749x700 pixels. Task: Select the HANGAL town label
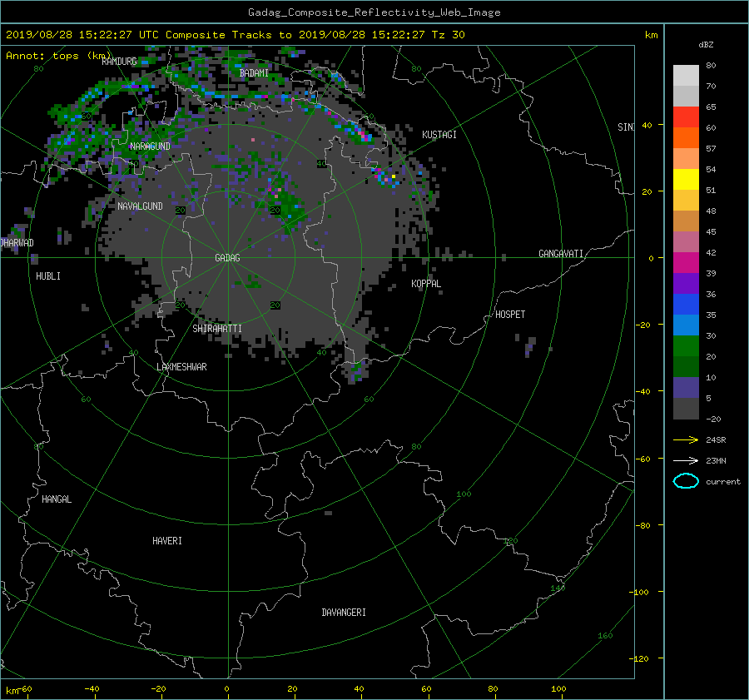[x=57, y=499]
